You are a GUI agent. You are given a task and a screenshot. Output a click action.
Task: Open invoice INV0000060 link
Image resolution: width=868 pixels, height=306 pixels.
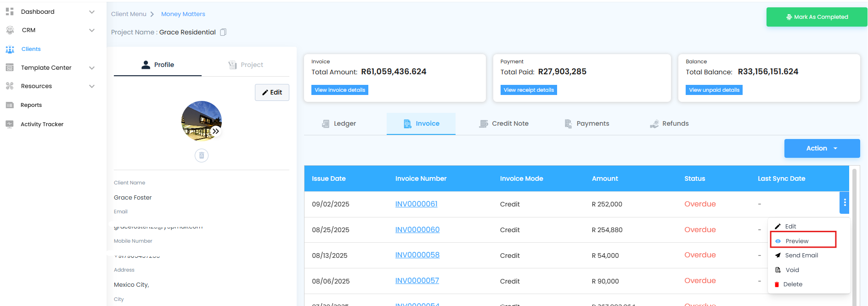(417, 229)
